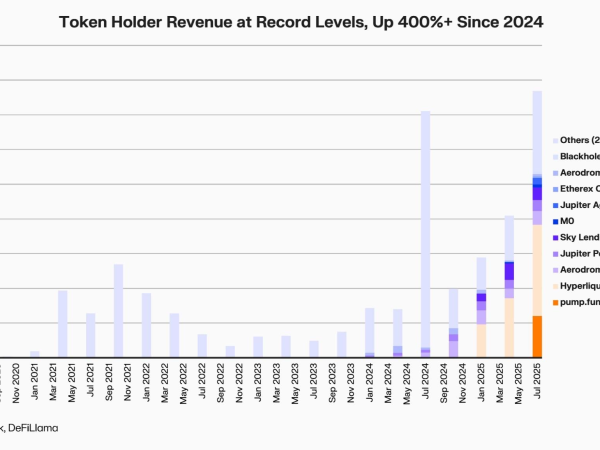Select the Jupiter Ag legend label

[x=580, y=205]
